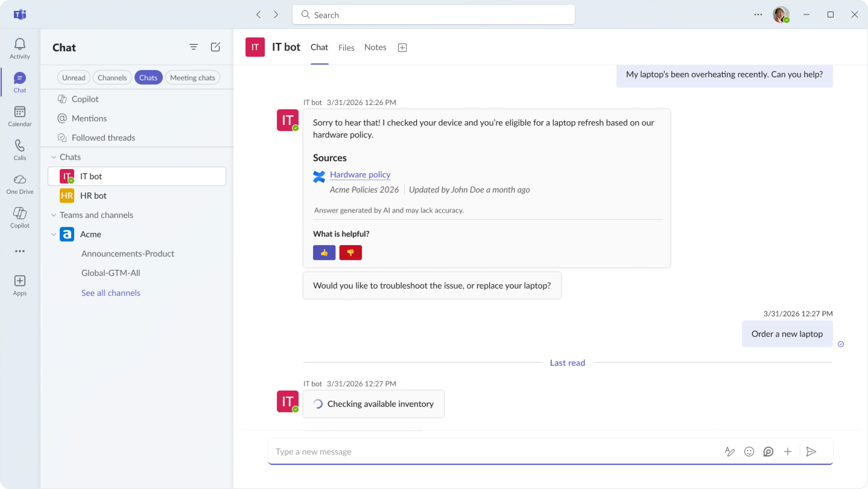Open the emoji picker
This screenshot has width=868, height=489.
[749, 452]
